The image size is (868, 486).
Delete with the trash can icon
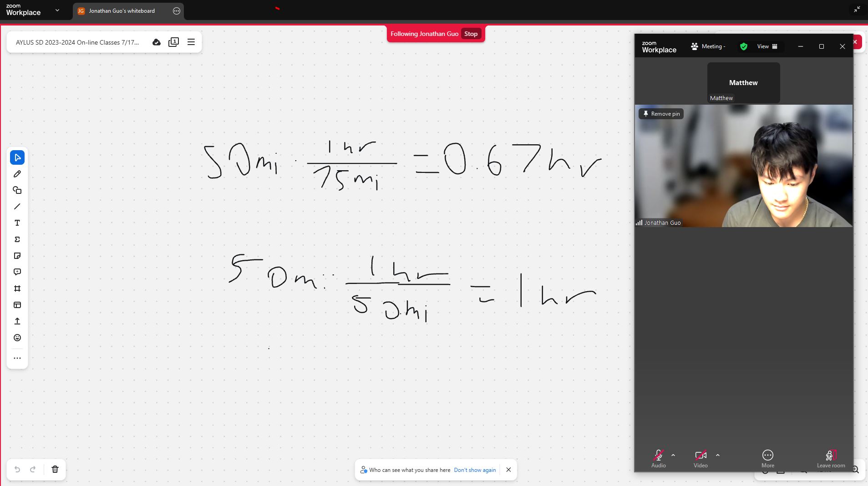[x=55, y=469]
